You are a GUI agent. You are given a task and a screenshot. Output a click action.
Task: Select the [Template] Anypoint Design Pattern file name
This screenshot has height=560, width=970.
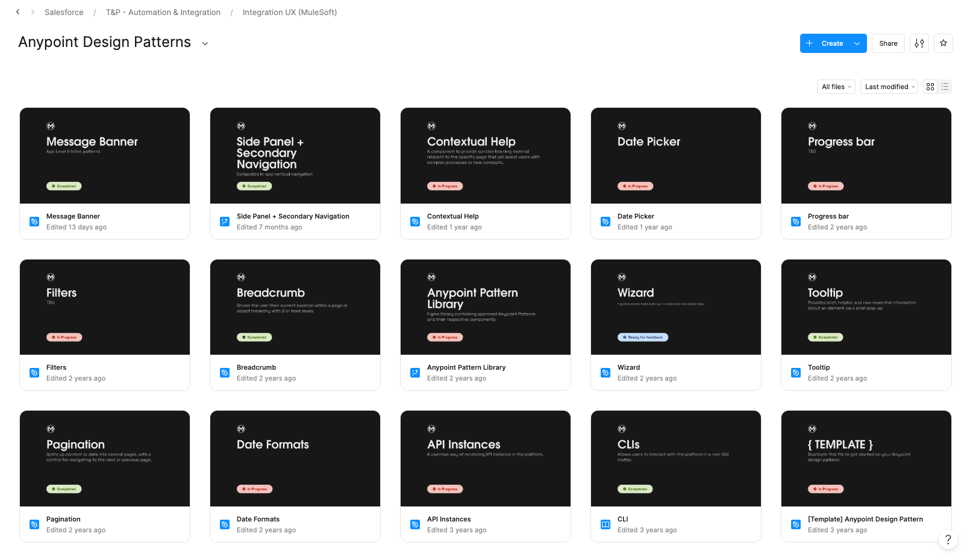865,519
